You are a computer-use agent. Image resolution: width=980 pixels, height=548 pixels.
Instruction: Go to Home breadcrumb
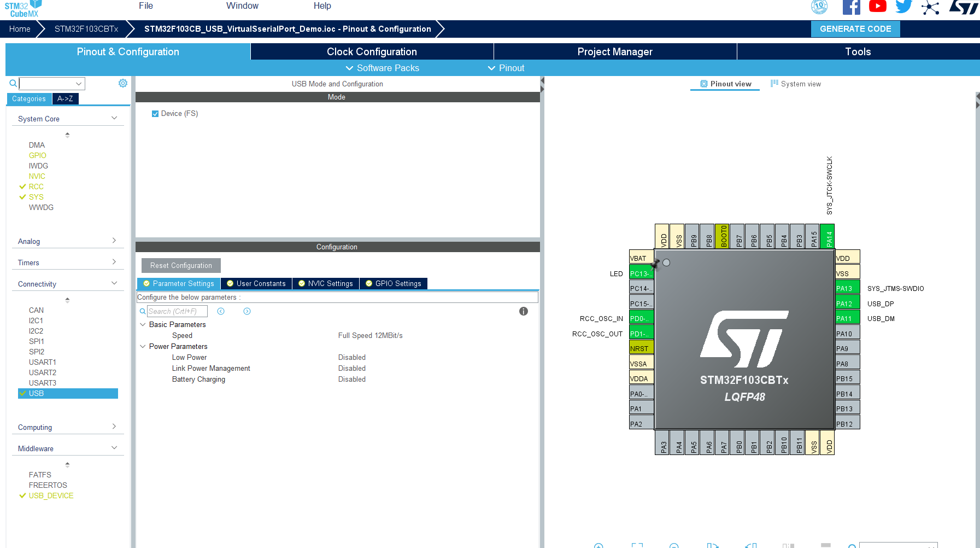[x=20, y=29]
